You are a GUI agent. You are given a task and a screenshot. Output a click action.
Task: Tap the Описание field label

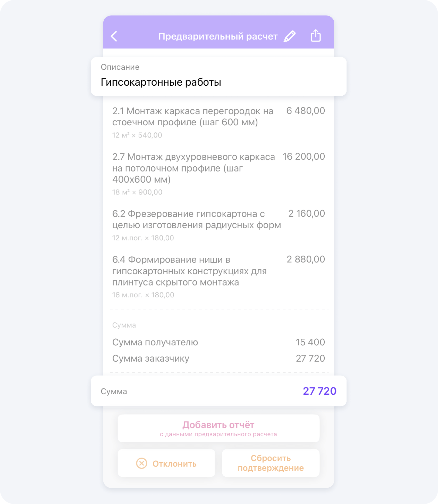click(x=120, y=67)
